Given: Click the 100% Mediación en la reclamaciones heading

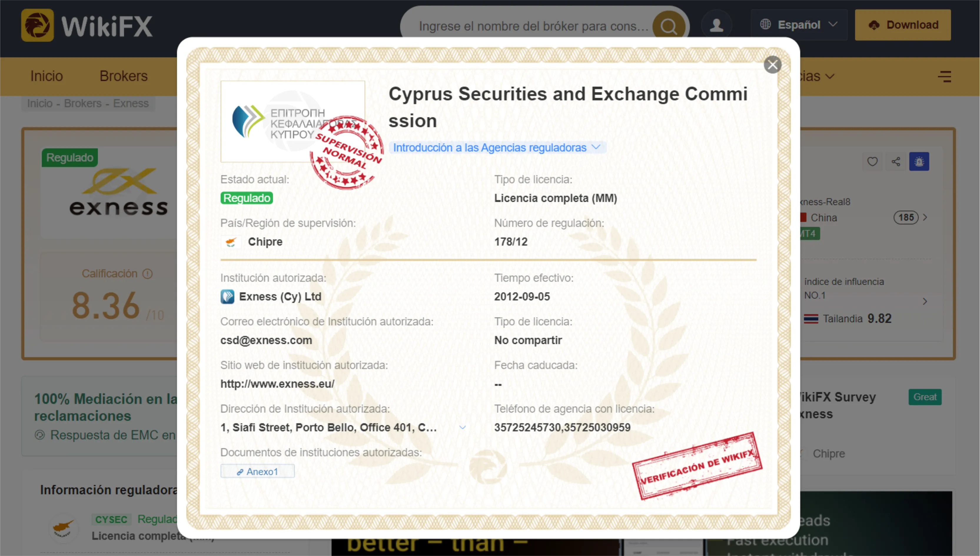Looking at the screenshot, I should click(106, 407).
